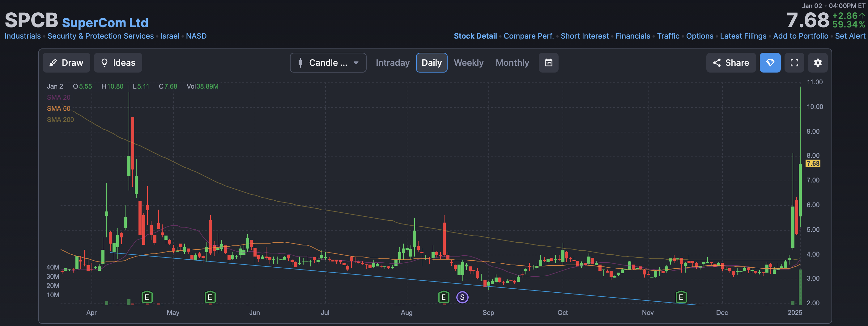868x326 pixels.
Task: Click the H 10.80 high value
Action: coord(112,86)
